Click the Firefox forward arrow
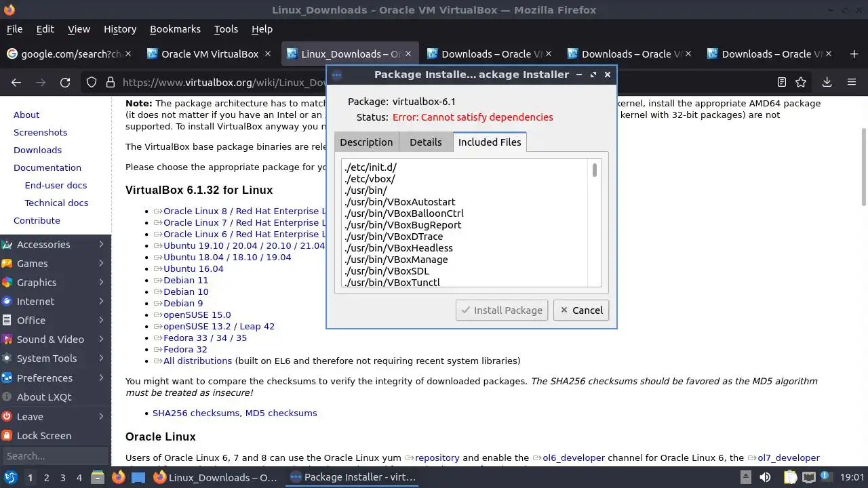 coord(41,82)
